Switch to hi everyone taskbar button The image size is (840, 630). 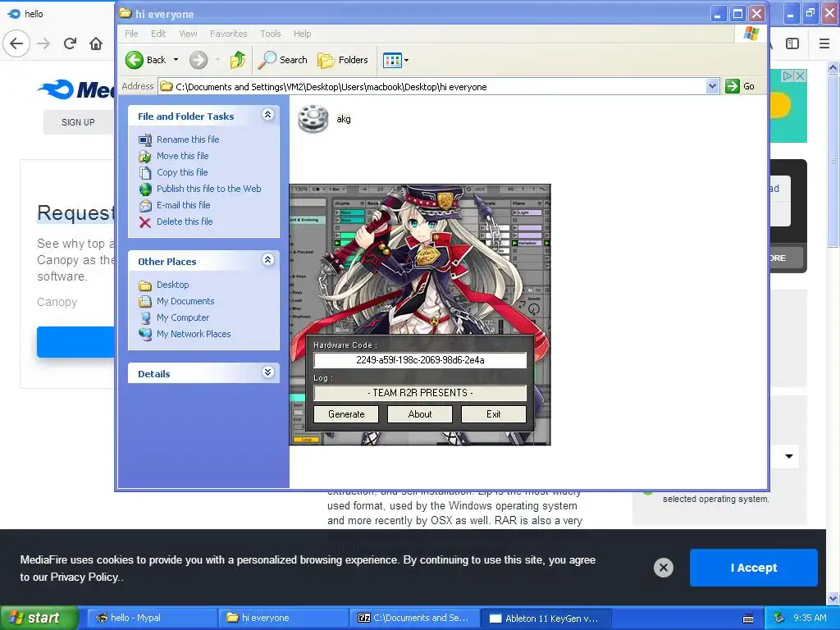[x=283, y=619]
